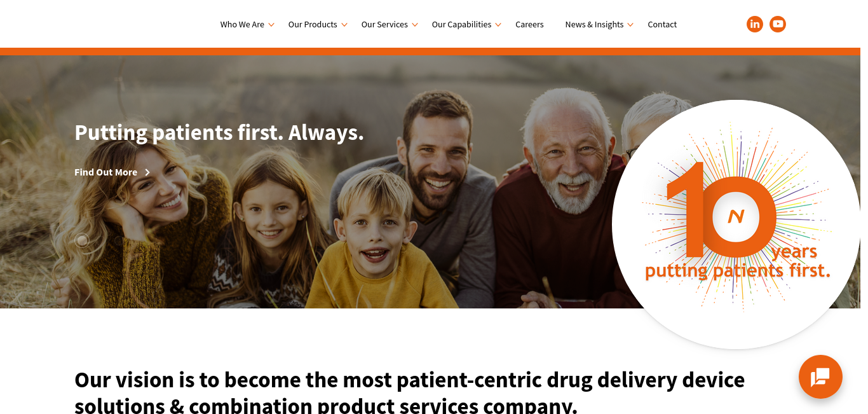868x414 pixels.
Task: Expand the Who We Are chevron
Action: pyautogui.click(x=271, y=25)
